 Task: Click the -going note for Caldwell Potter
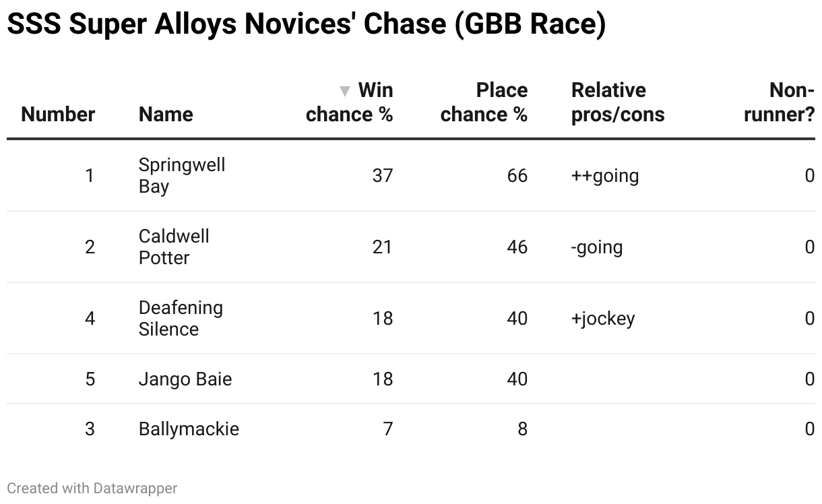coord(597,248)
